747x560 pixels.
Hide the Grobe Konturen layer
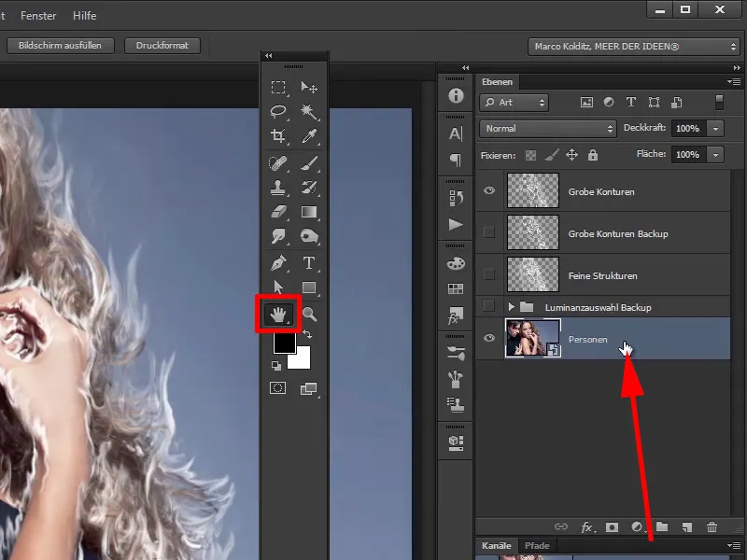(x=489, y=190)
